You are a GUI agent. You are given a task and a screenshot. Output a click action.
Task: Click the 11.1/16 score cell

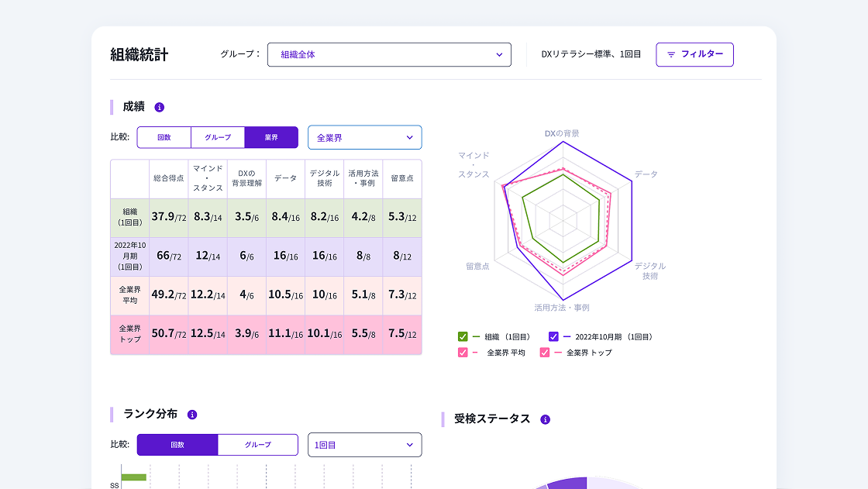286,334
